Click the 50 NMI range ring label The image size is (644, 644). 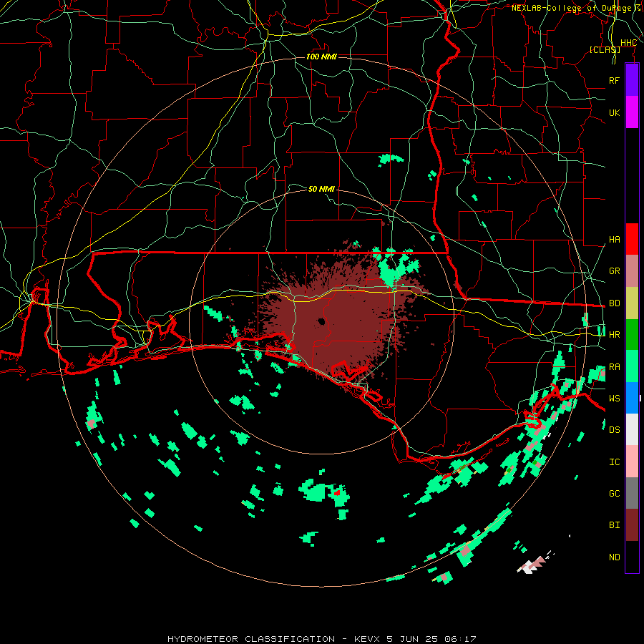tap(321, 189)
